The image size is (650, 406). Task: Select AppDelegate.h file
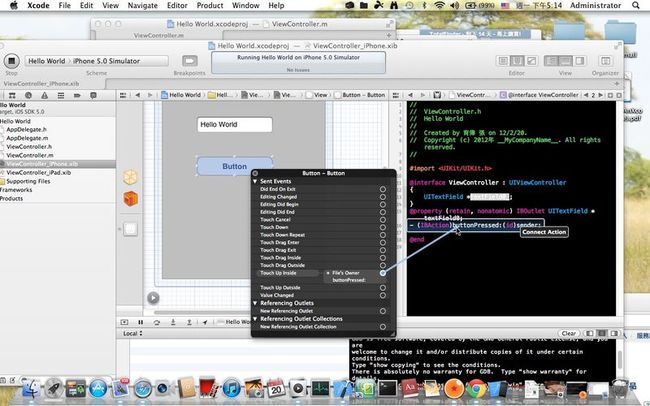[26, 129]
